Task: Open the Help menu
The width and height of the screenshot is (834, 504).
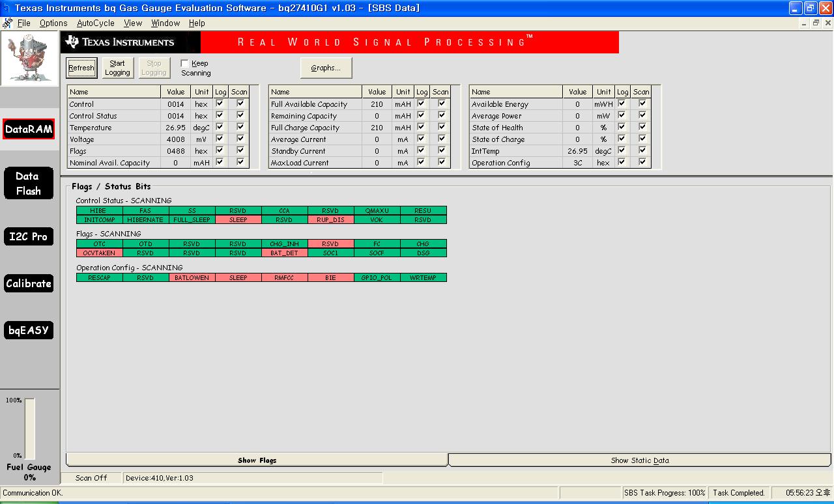Action: pyautogui.click(x=197, y=23)
